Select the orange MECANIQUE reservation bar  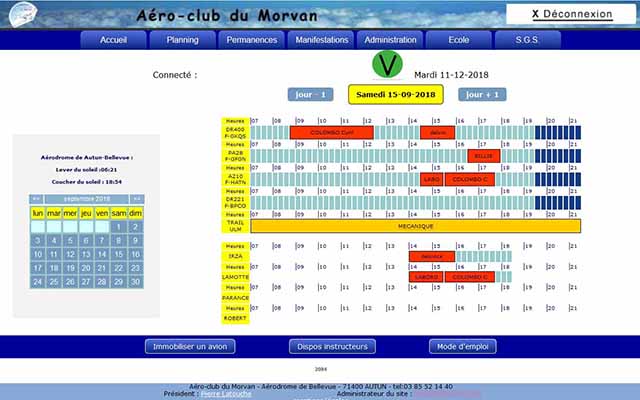coord(414,227)
